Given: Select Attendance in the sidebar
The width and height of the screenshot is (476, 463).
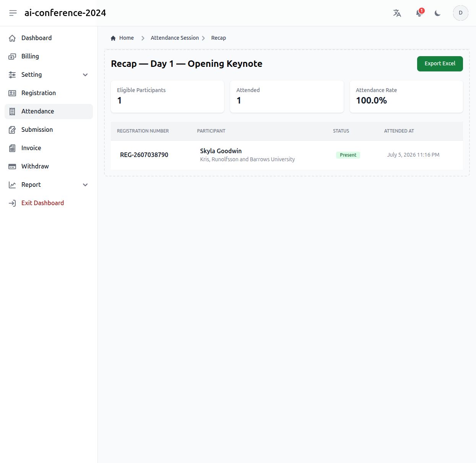Looking at the screenshot, I should tap(49, 112).
